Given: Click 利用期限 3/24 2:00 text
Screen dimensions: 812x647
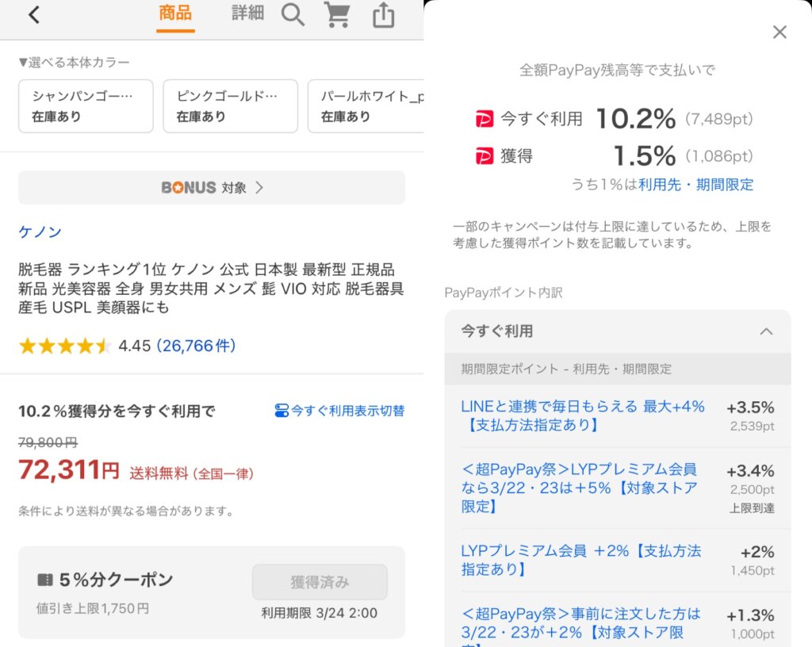Looking at the screenshot, I should pyautogui.click(x=319, y=613).
